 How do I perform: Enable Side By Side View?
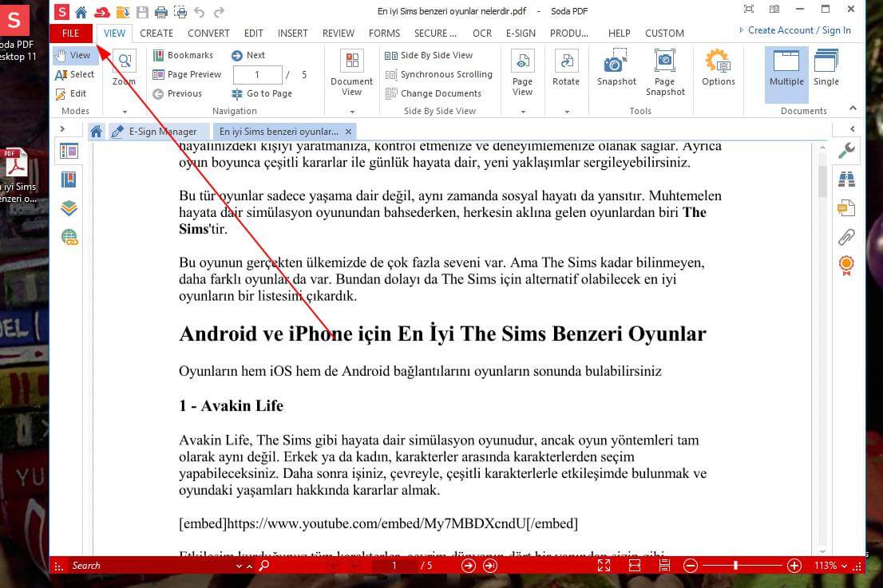click(429, 55)
